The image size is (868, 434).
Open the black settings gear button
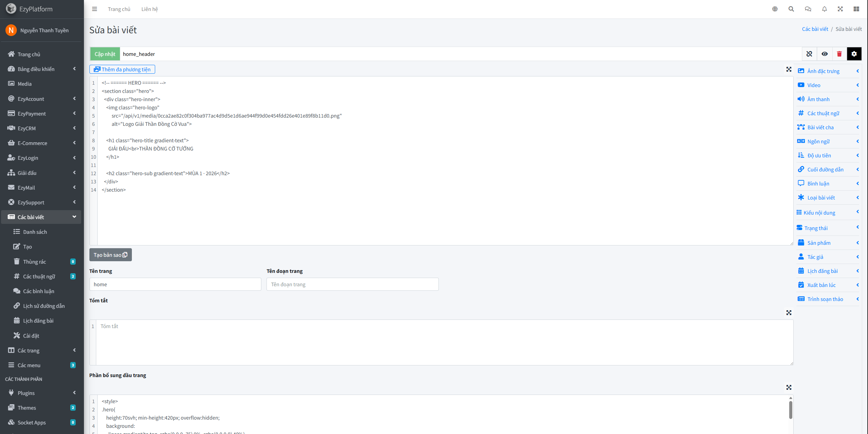pos(854,54)
